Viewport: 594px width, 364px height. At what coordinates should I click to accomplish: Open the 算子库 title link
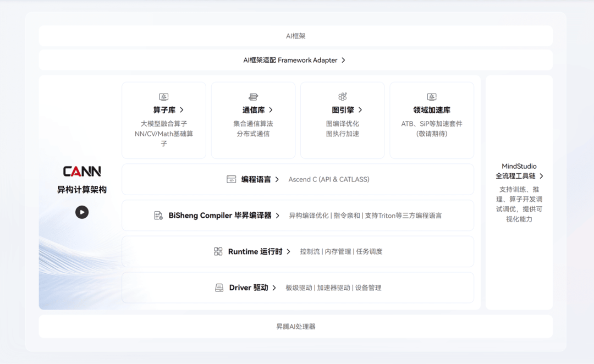tap(164, 110)
